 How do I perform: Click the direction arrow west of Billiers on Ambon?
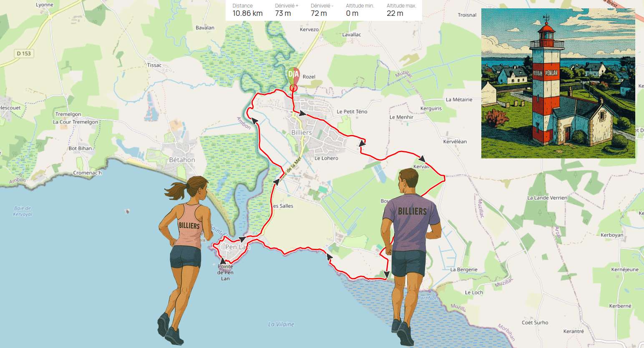tap(254, 121)
